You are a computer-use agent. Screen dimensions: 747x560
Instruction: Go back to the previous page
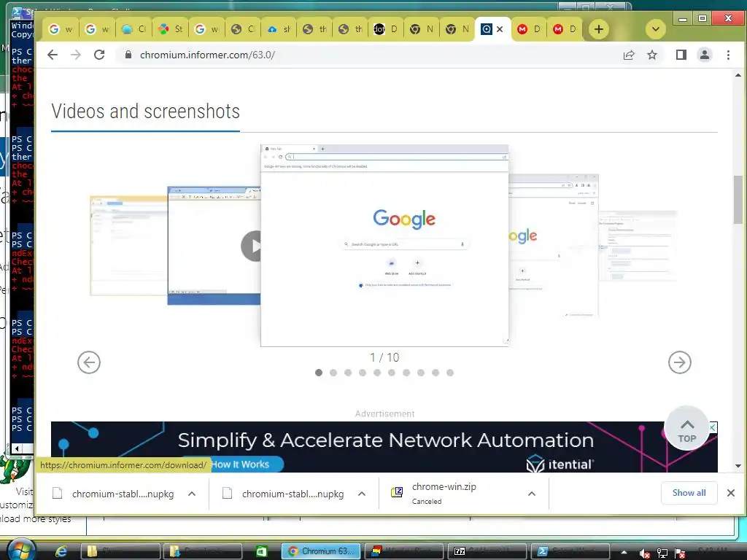pos(53,55)
